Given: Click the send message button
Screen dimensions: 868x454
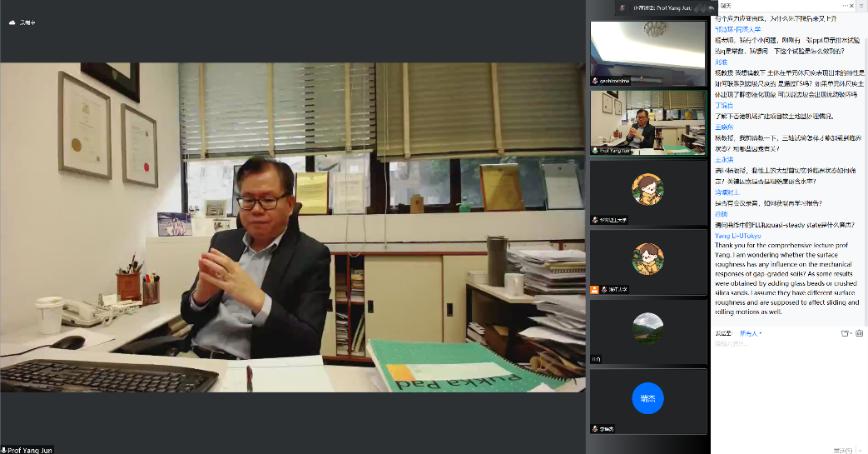Looking at the screenshot, I should [x=843, y=449].
